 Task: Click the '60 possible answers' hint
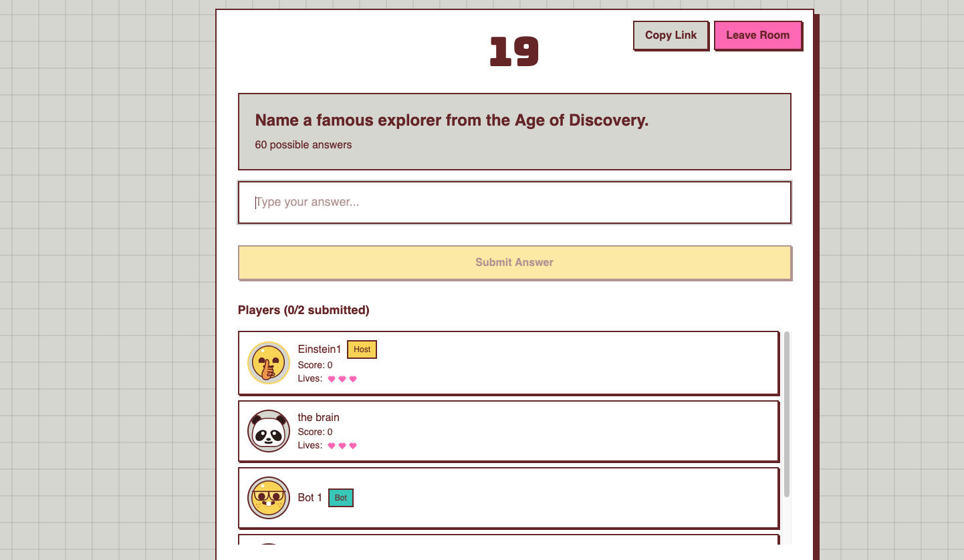point(304,145)
